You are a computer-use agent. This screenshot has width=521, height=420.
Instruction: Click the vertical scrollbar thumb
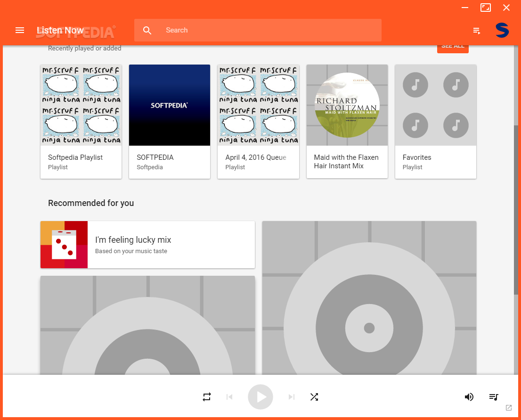[516, 209]
